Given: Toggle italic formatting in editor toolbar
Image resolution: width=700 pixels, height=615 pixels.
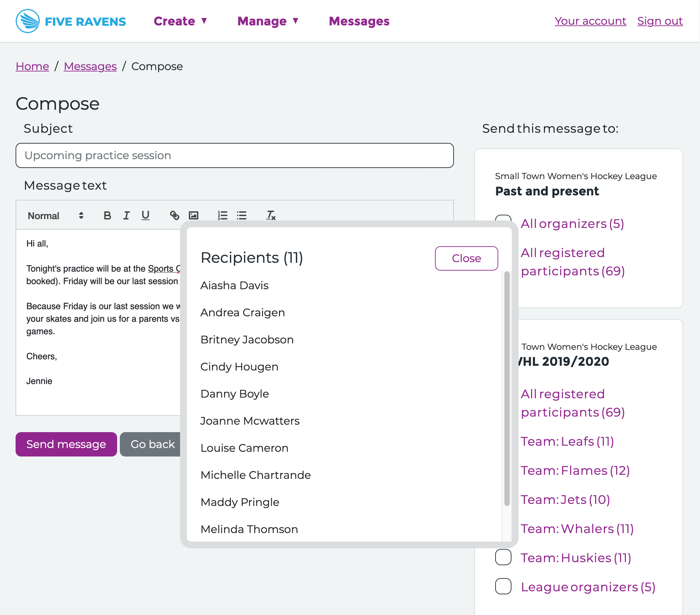Looking at the screenshot, I should point(126,215).
